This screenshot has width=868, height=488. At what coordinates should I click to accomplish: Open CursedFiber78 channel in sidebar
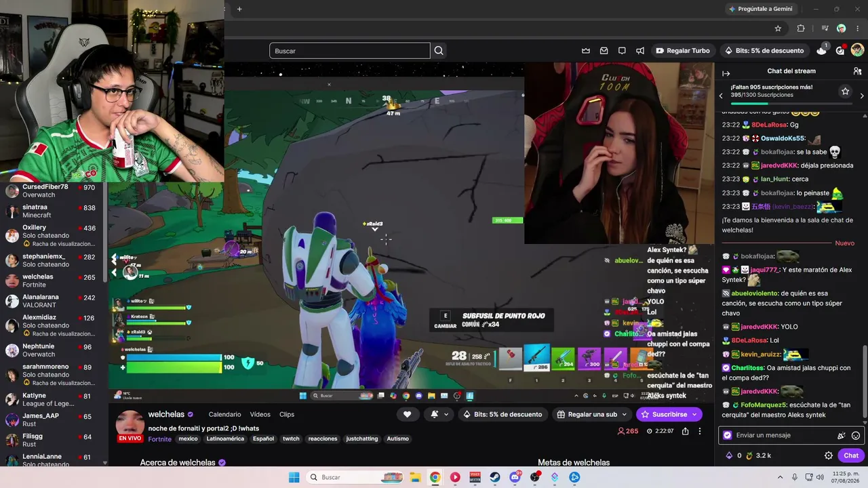(52, 190)
